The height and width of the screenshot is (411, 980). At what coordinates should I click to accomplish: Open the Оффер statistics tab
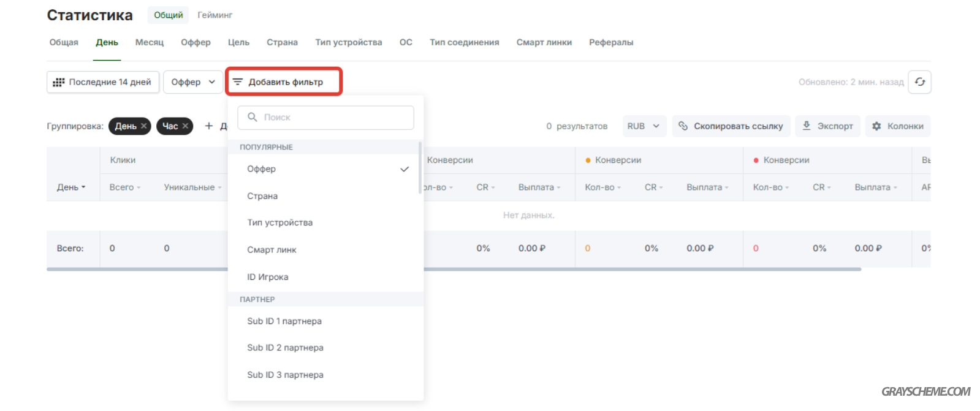pyautogui.click(x=196, y=42)
